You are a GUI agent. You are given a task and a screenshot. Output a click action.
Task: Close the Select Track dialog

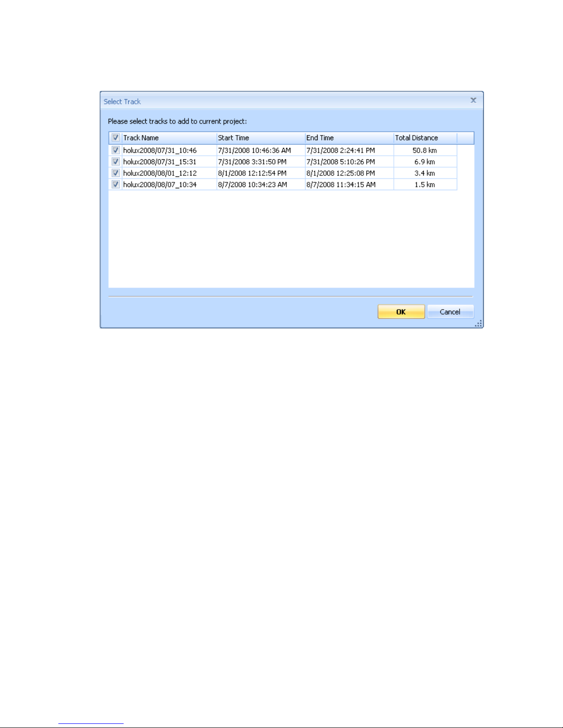[x=473, y=101]
